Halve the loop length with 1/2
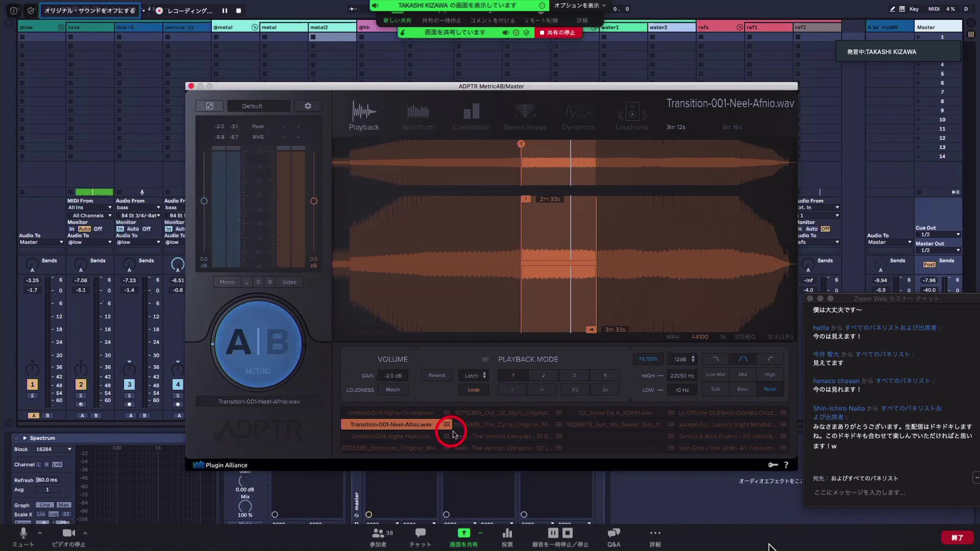Viewport: 980px width, 551px height. tap(575, 390)
